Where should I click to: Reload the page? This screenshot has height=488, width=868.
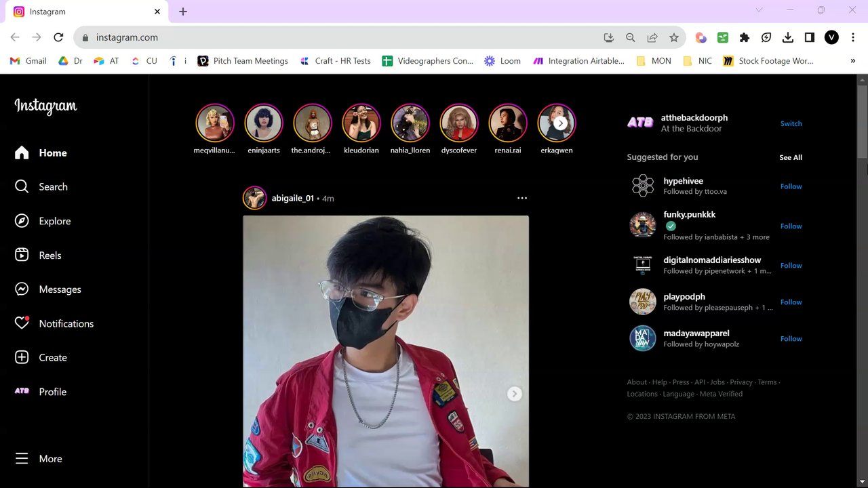click(58, 37)
